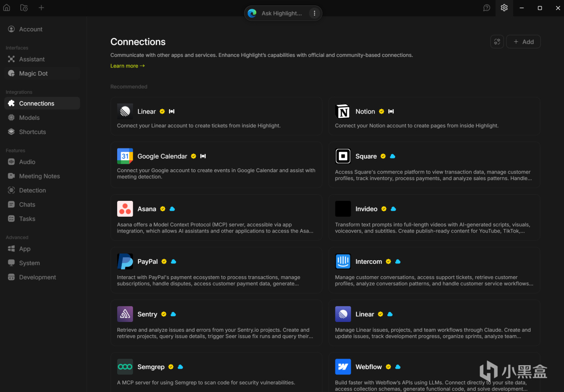This screenshot has height=392, width=564.
Task: Click the Linear logo on the manage-issues card
Action: [343, 314]
